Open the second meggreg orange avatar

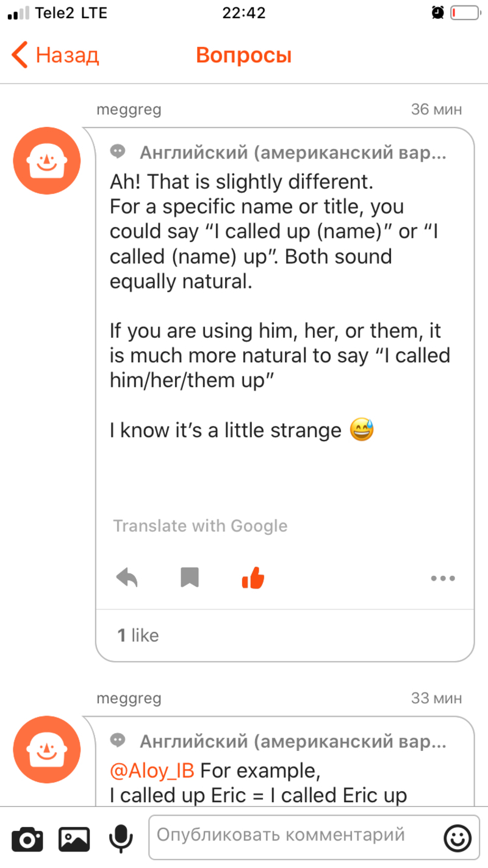(47, 750)
